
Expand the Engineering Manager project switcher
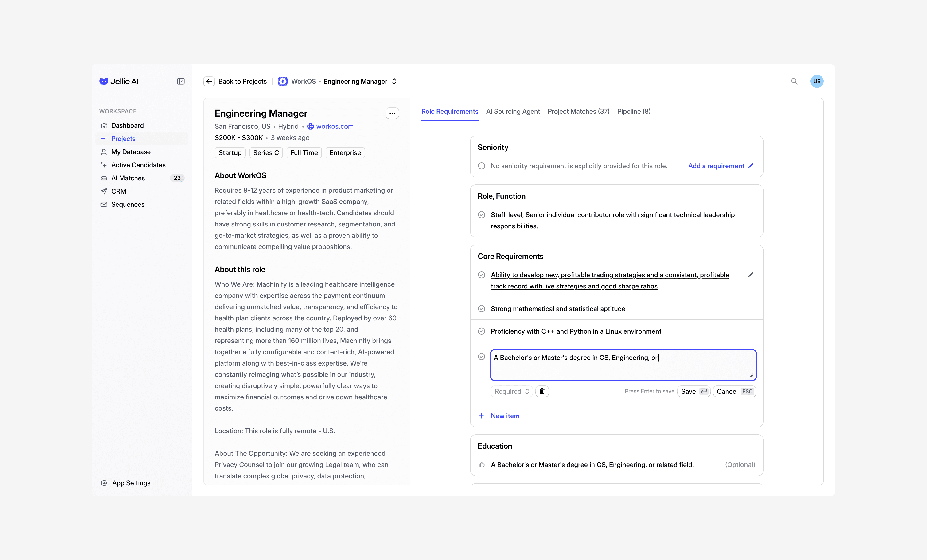coord(394,81)
